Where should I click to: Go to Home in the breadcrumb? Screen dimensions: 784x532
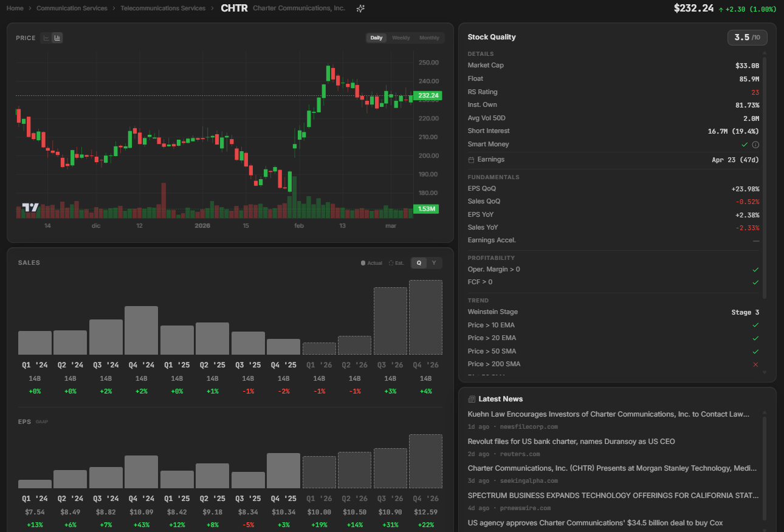click(x=15, y=9)
